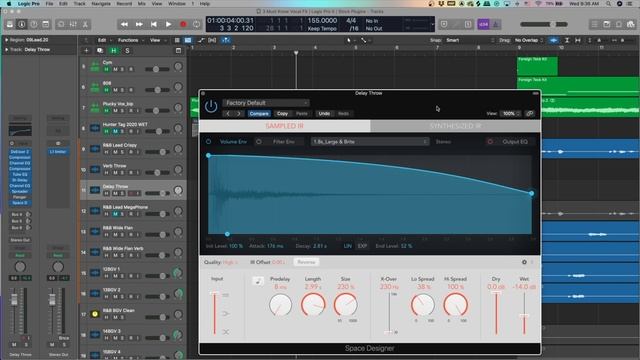
Task: Adjust the master volume slider
Action: tap(544, 24)
